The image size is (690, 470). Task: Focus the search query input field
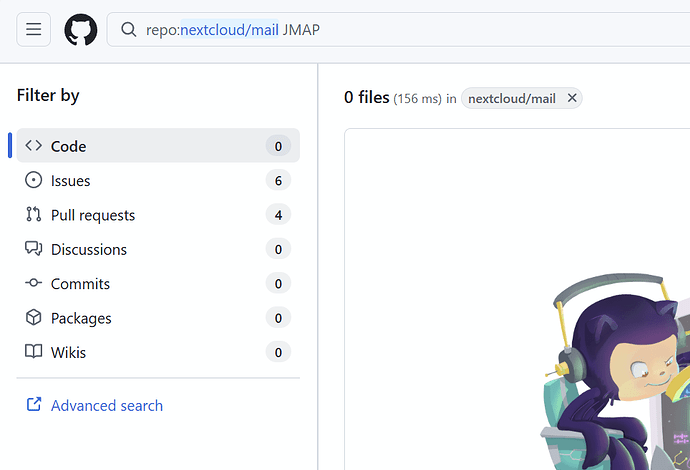(x=398, y=29)
